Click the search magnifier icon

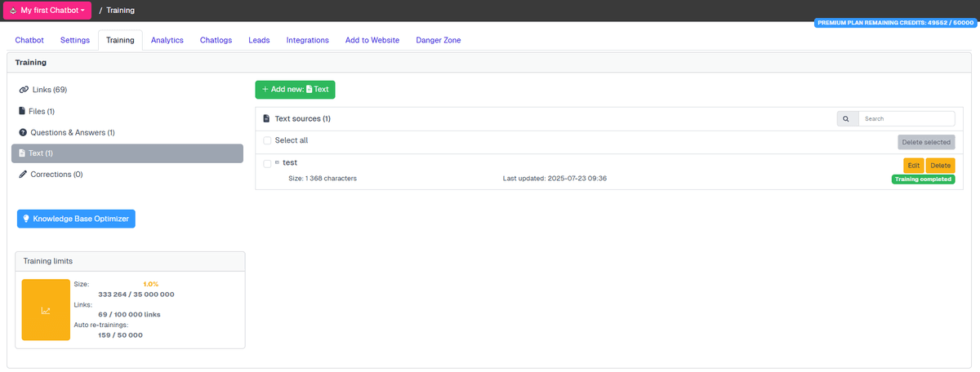pyautogui.click(x=845, y=119)
